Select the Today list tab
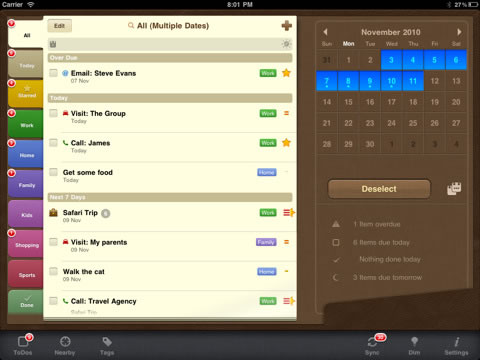480x360 pixels. click(x=26, y=64)
